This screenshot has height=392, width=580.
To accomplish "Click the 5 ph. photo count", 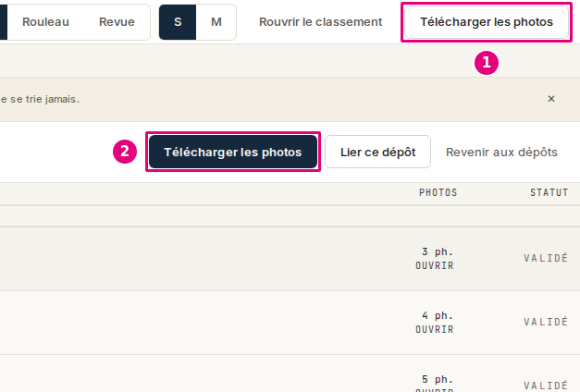I will tap(438, 379).
